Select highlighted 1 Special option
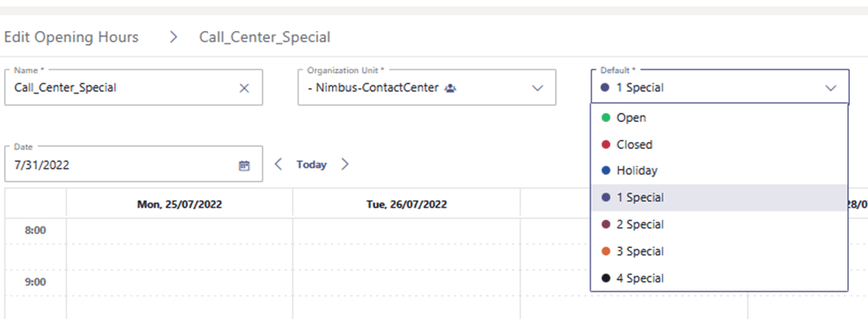Image resolution: width=868 pixels, height=319 pixels. click(x=719, y=198)
